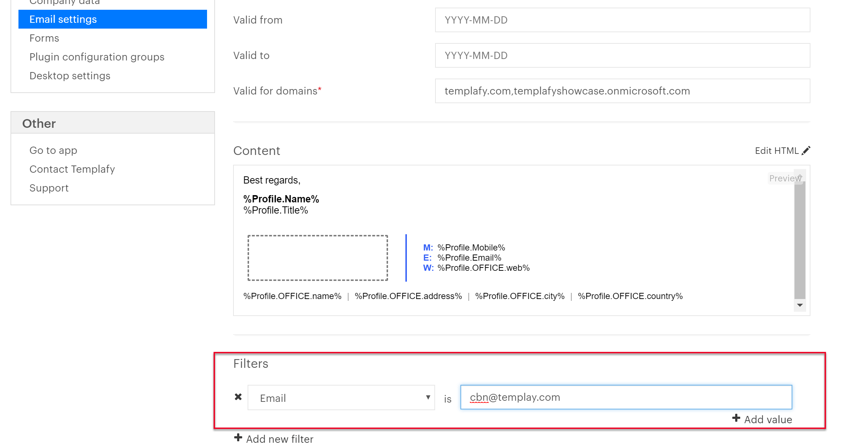Open Desktop settings
868x446 pixels.
tap(70, 75)
